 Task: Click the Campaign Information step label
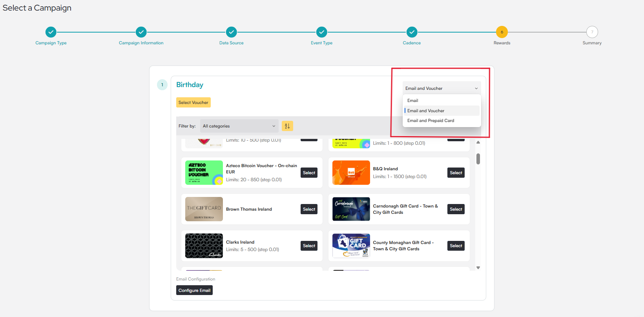(141, 43)
